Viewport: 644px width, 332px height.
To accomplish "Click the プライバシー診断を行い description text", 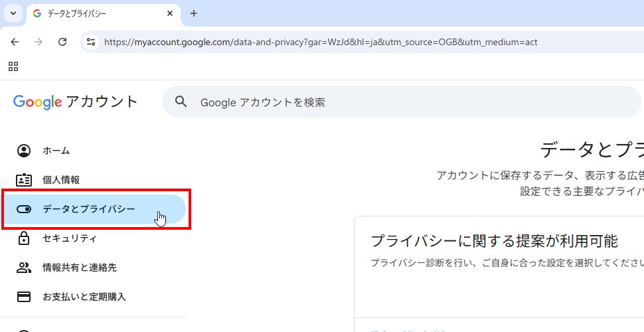I will 507,263.
